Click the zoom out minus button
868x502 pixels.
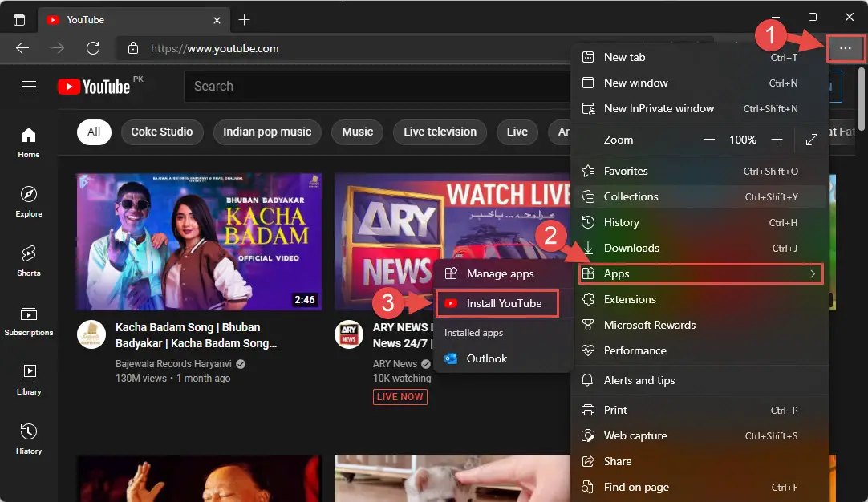click(708, 140)
